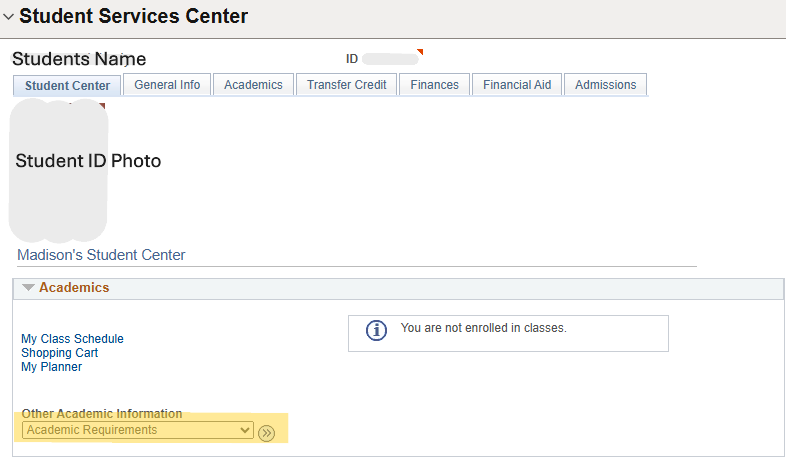Click the Admissions tab

605,85
